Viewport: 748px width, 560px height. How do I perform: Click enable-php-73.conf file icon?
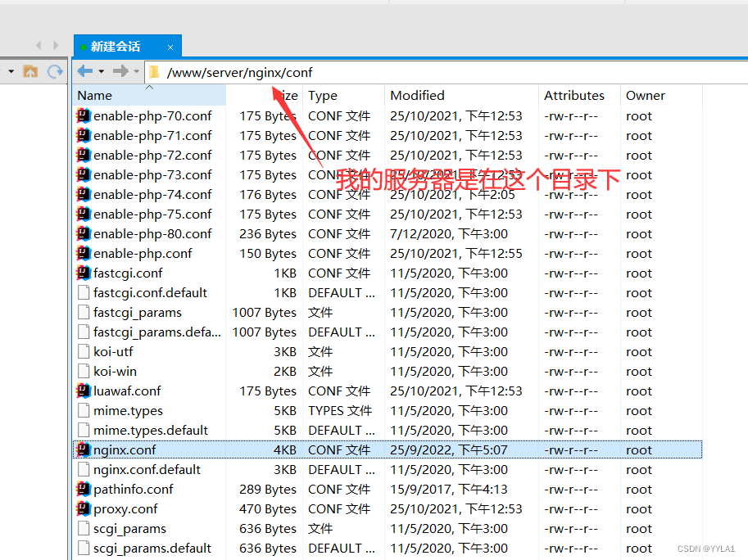pyautogui.click(x=84, y=175)
